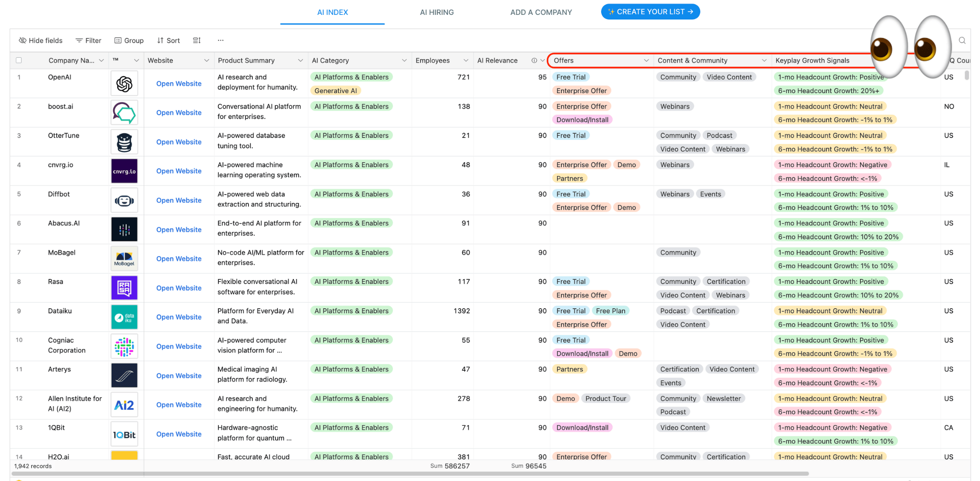
Task: Click employees value 1392 for Dataiku
Action: pos(462,311)
